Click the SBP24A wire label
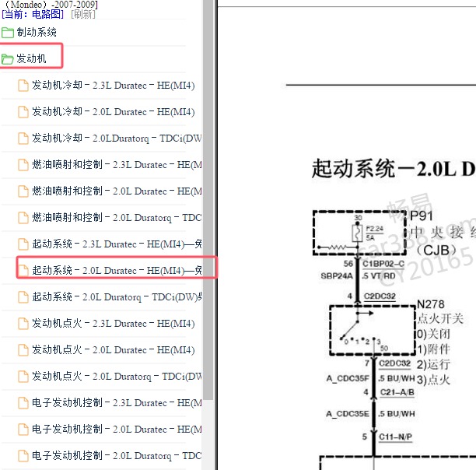 pos(337,276)
